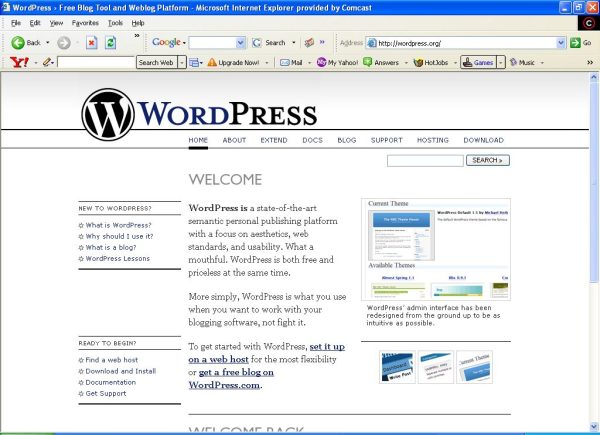Open the tilted Current Theme thumbnail

point(474,367)
